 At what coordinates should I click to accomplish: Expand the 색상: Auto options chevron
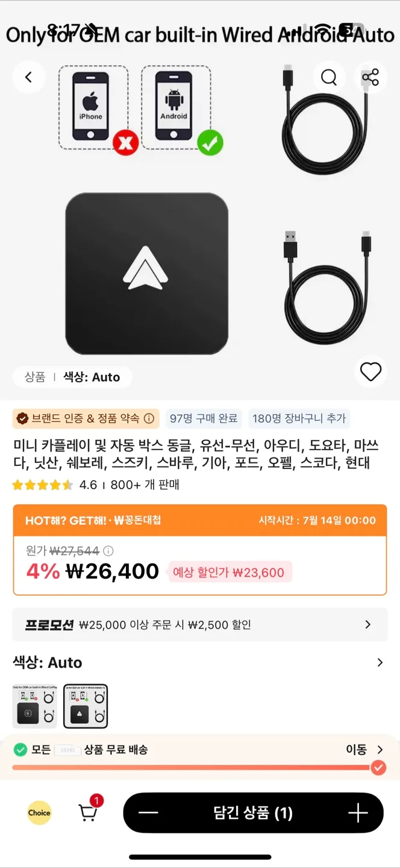pos(380,662)
